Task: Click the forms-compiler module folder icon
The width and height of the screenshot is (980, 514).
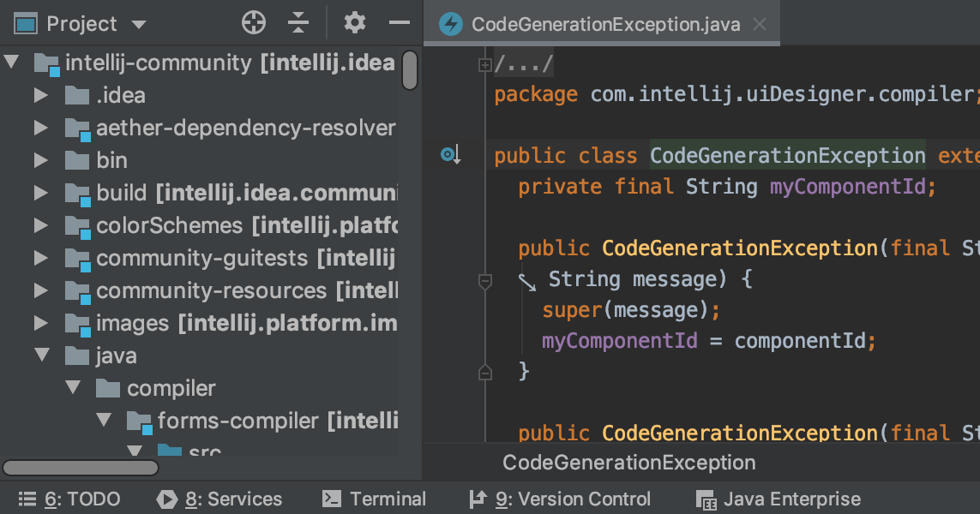Action: (140, 421)
